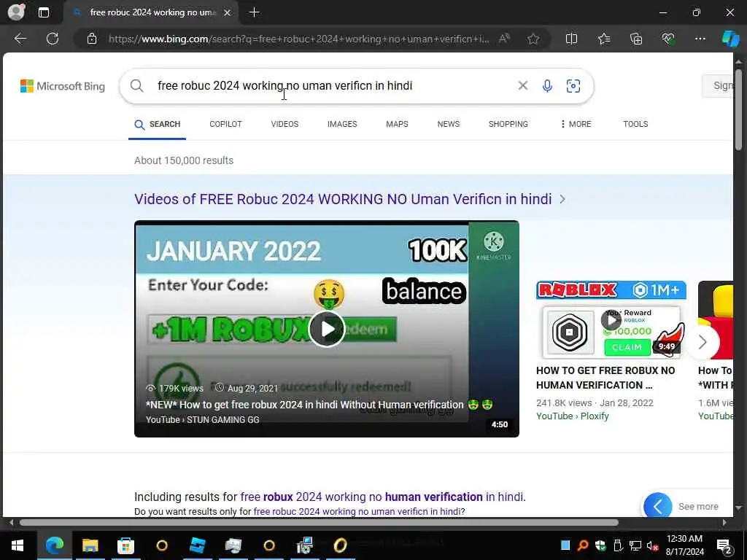Open the NEW How to get free robux title
The width and height of the screenshot is (747, 560).
(319, 405)
